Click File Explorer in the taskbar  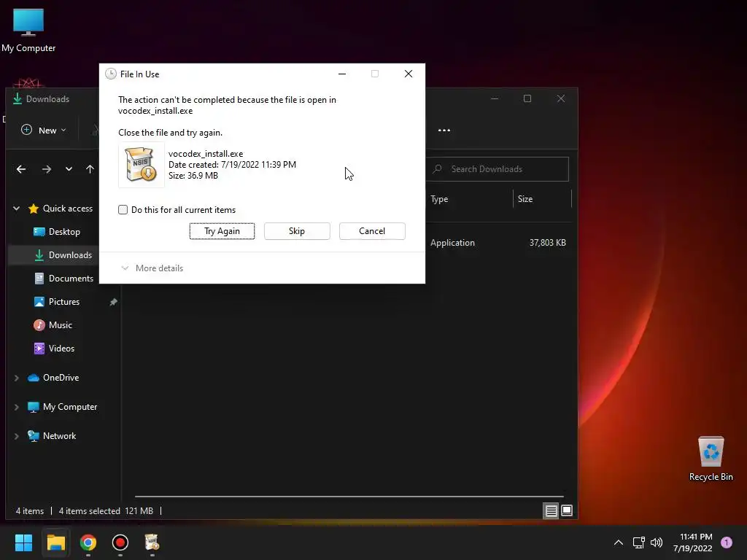55,542
